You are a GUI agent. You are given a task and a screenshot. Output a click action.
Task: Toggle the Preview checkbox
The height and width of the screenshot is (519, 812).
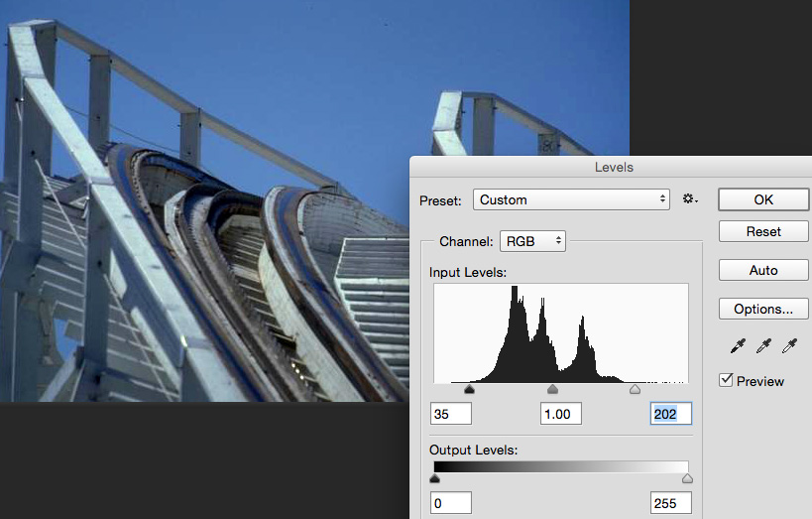pyautogui.click(x=726, y=380)
